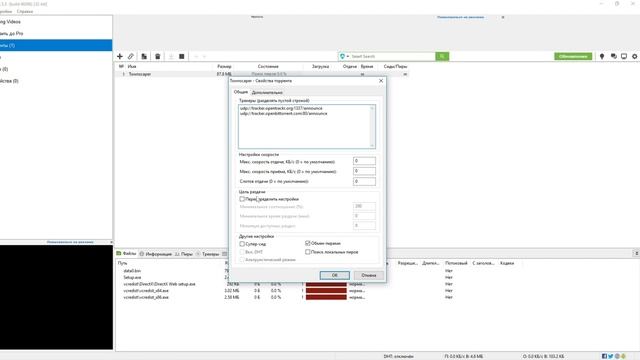Click the Кодеки column header in files panel
Screen dimensions: 640x360
click(507, 263)
